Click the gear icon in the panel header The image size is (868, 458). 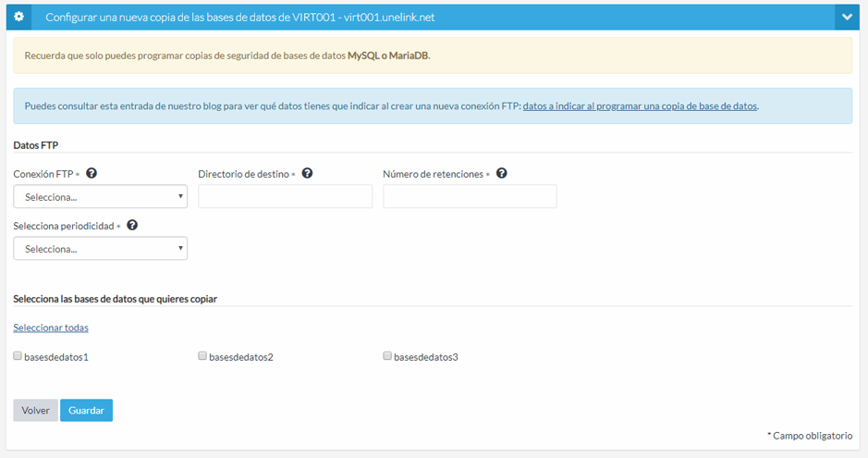pos(18,17)
